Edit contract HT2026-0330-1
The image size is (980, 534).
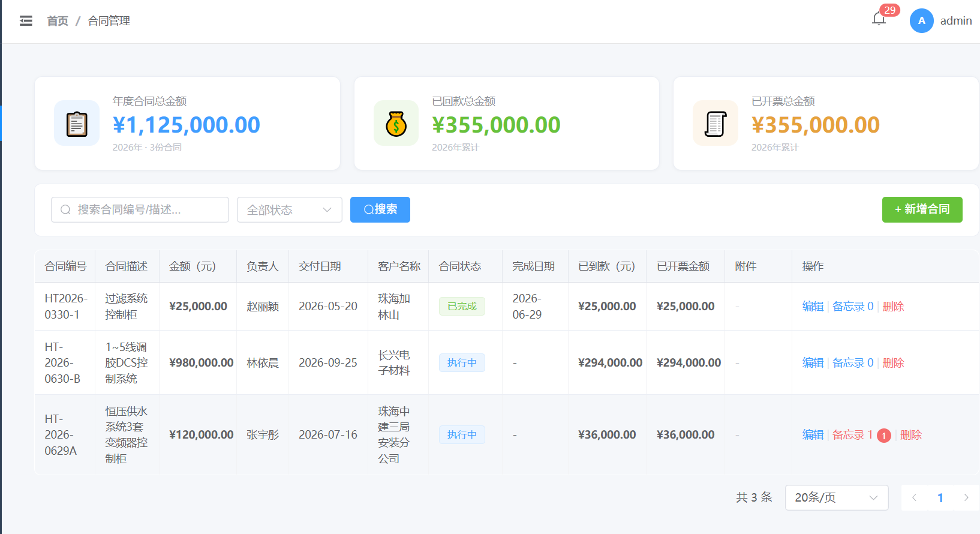[813, 307]
